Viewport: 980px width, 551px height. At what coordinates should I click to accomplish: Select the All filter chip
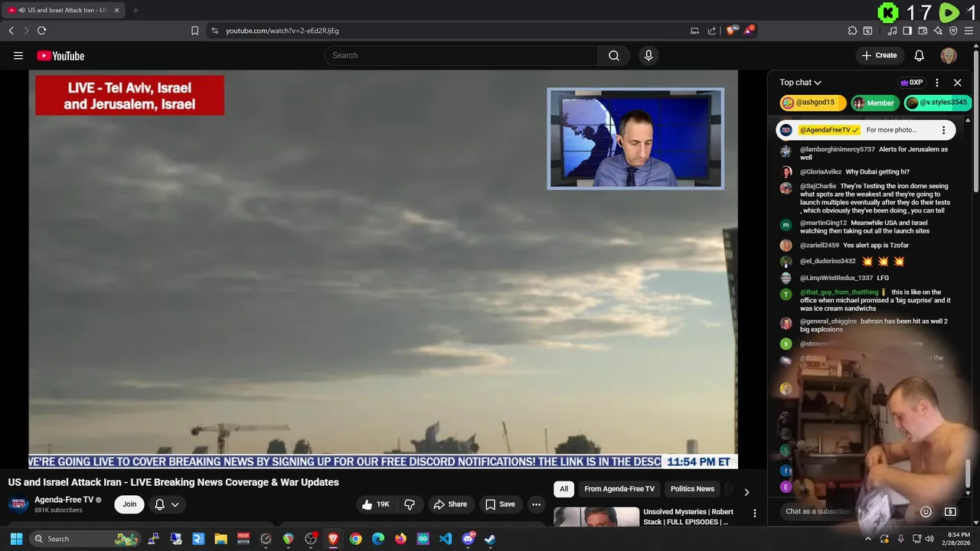click(x=563, y=489)
